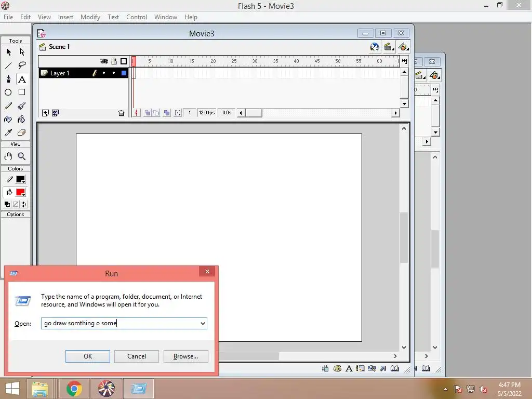Open Character panel in launcher bar
This screenshot has width=532, height=399.
[x=349, y=368]
